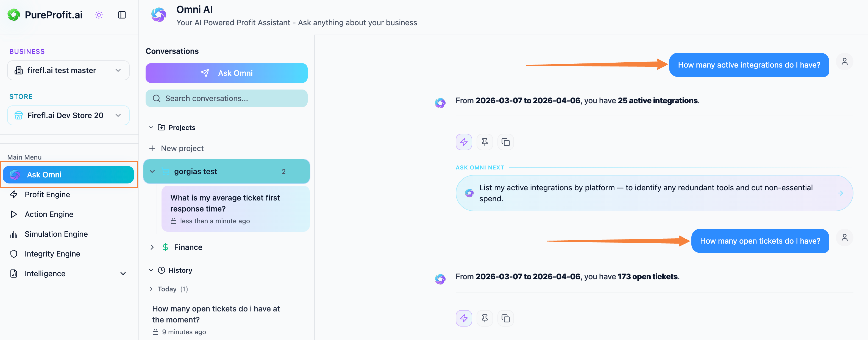The height and width of the screenshot is (340, 868).
Task: Toggle the light/dark theme sun icon
Action: tap(99, 15)
